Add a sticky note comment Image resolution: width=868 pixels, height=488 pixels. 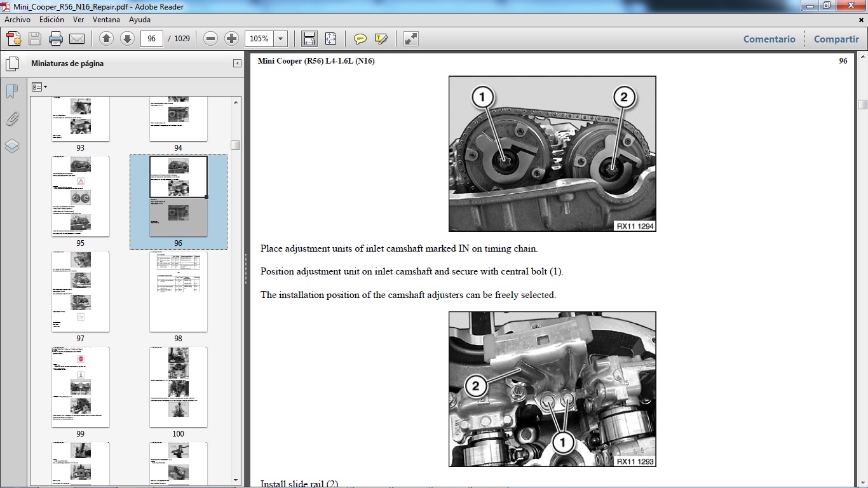pyautogui.click(x=360, y=39)
